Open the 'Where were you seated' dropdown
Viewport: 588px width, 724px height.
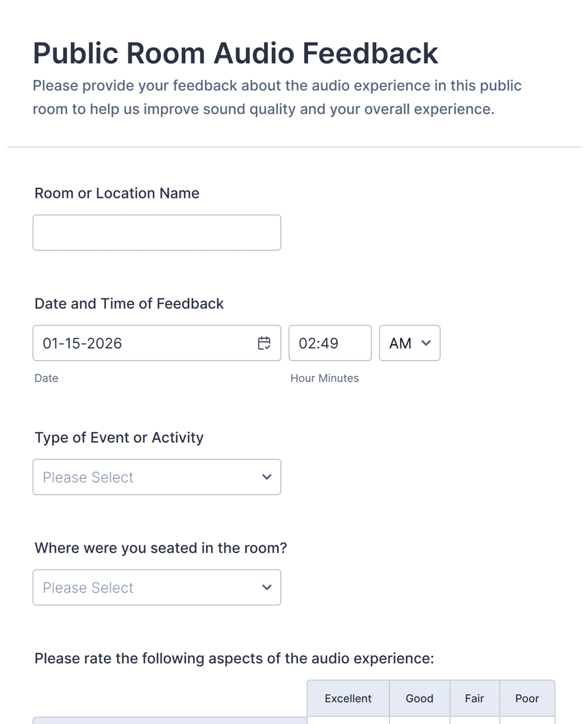pyautogui.click(x=157, y=587)
